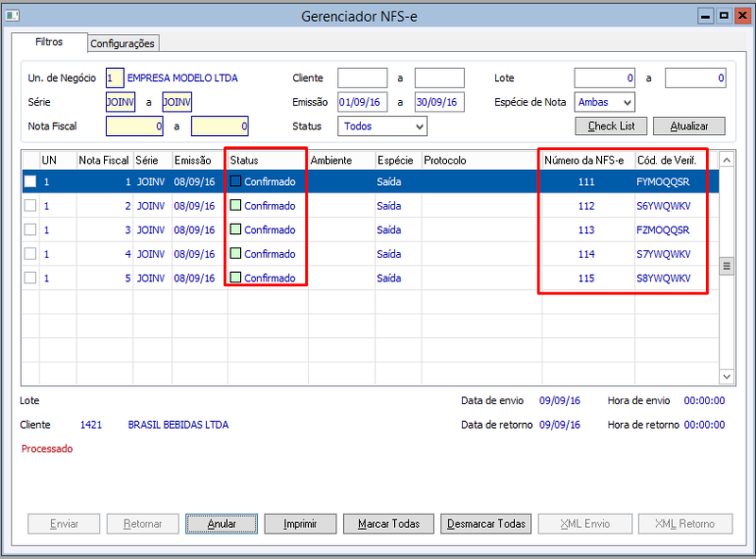The width and height of the screenshot is (756, 559).
Task: Check the checkbox for nota fiscal 1
Action: coord(30,181)
